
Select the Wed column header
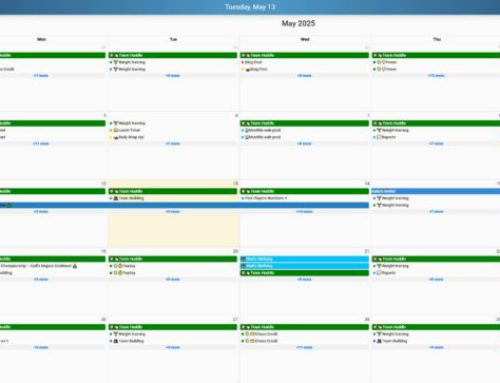click(305, 39)
